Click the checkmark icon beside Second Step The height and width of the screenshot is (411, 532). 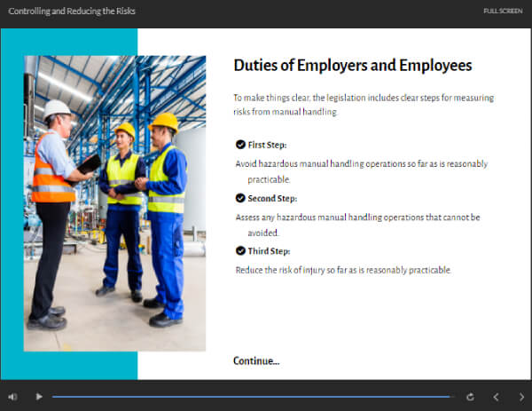pos(240,198)
